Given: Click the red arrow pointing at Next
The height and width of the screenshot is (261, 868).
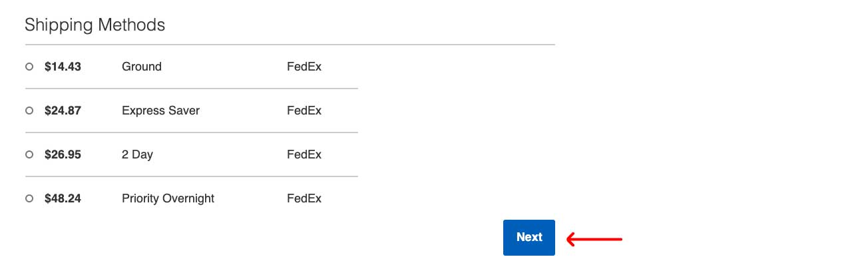Looking at the screenshot, I should [x=594, y=238].
